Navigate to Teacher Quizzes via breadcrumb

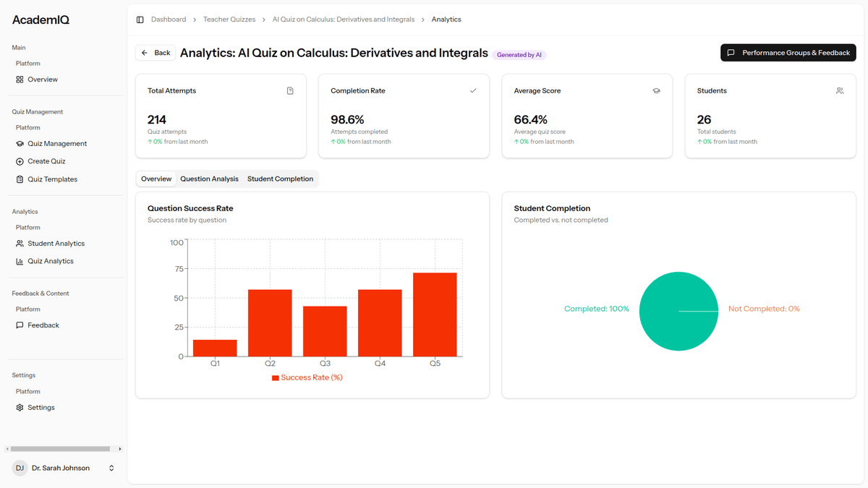pos(229,19)
